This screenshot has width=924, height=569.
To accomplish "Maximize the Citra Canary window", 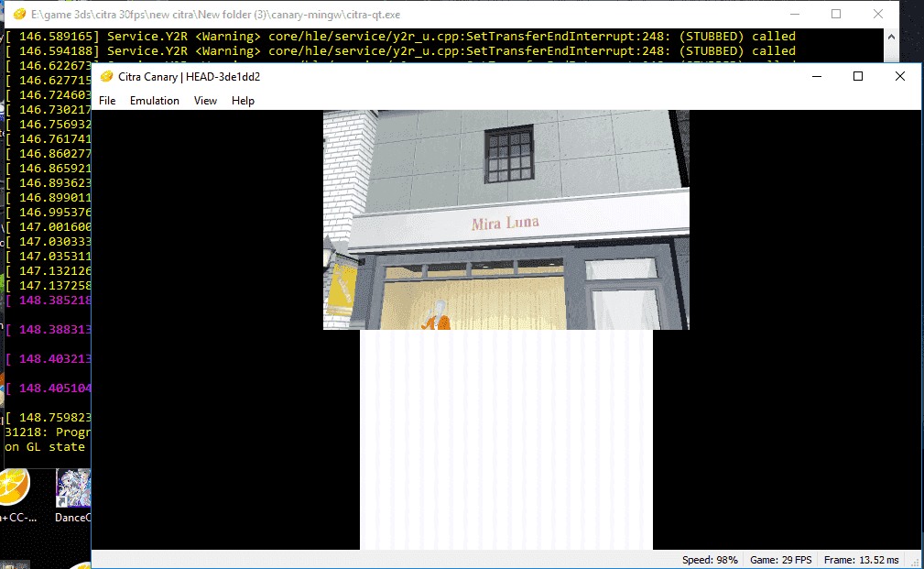I will pos(858,77).
